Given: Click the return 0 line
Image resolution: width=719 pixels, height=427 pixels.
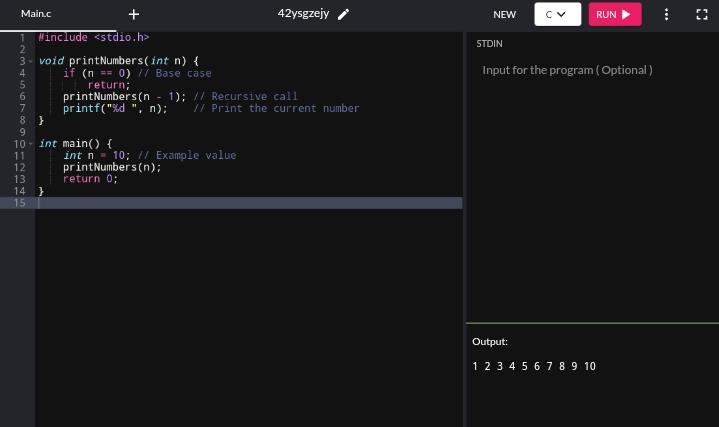Looking at the screenshot, I should coord(90,179).
